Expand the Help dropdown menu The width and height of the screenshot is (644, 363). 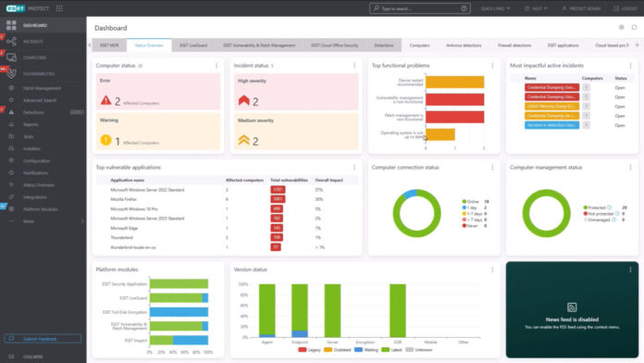(x=536, y=8)
